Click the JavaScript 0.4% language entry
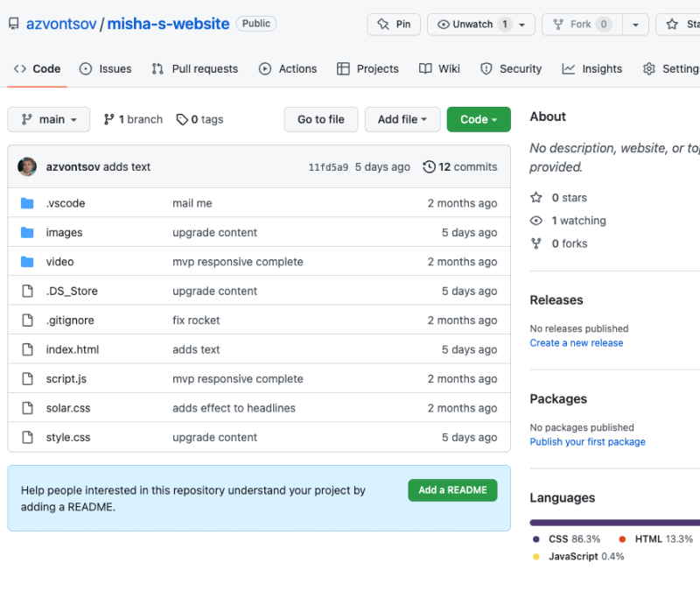The width and height of the screenshot is (700, 598). (578, 557)
